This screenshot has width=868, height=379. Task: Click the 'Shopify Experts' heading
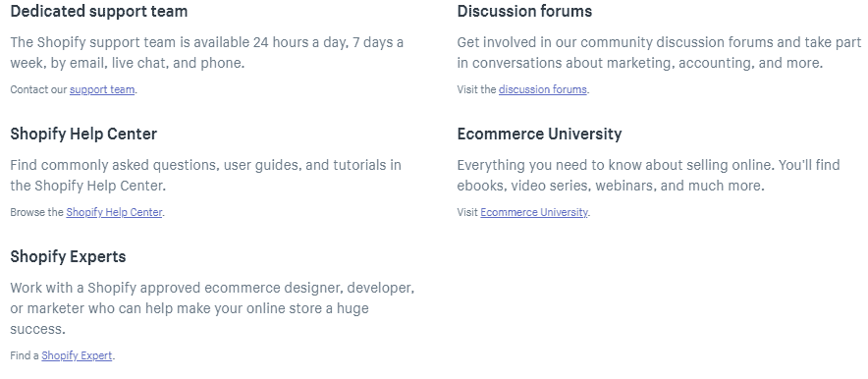pos(68,256)
